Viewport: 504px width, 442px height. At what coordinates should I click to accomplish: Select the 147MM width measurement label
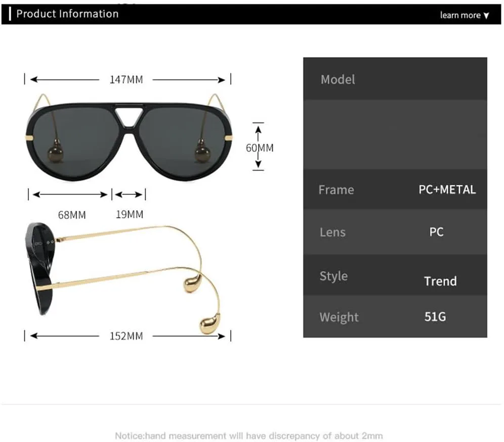pos(126,79)
